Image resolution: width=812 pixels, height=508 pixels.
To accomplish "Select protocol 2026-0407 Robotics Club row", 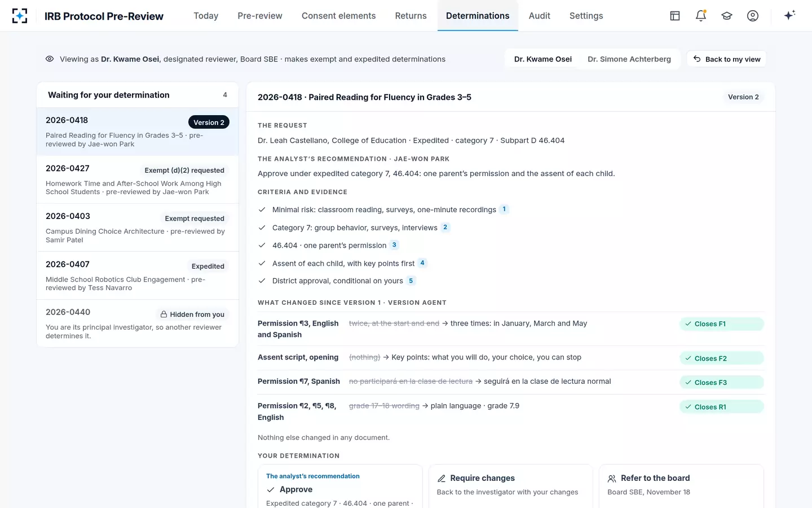I will [138, 275].
